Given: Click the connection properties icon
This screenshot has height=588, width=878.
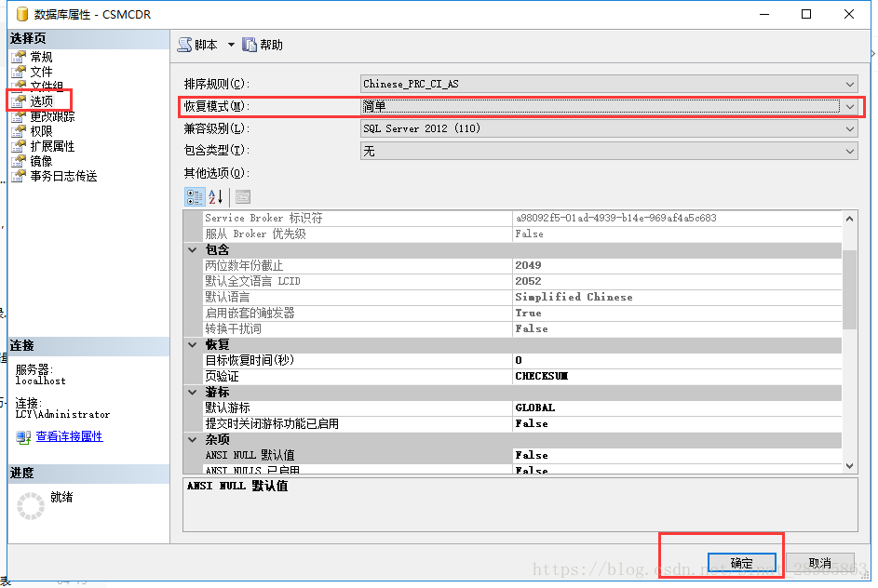Looking at the screenshot, I should [23, 437].
